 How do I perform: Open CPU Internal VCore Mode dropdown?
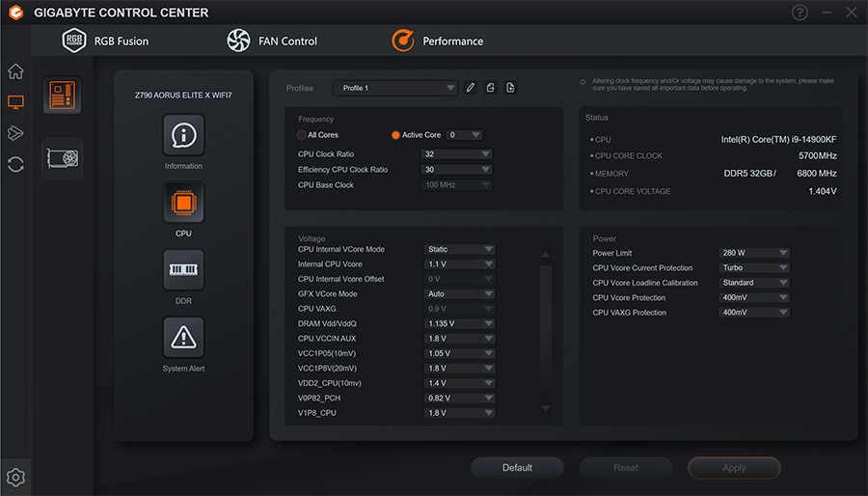click(459, 250)
